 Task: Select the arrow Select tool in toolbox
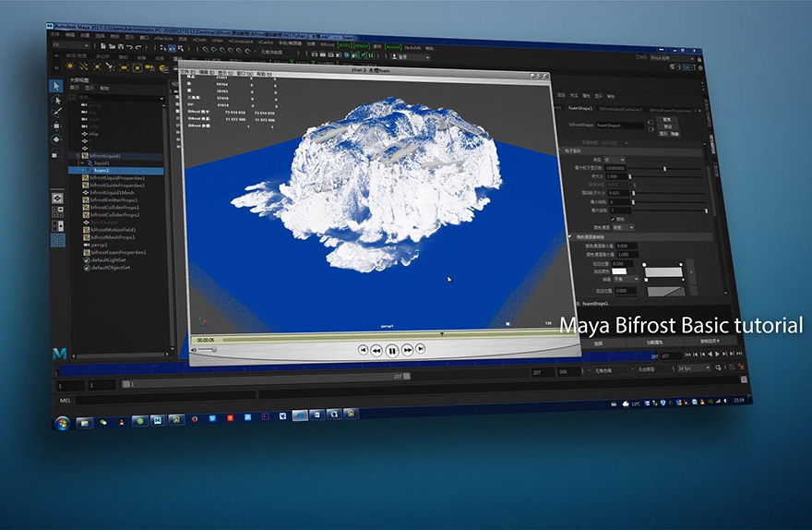click(x=56, y=86)
